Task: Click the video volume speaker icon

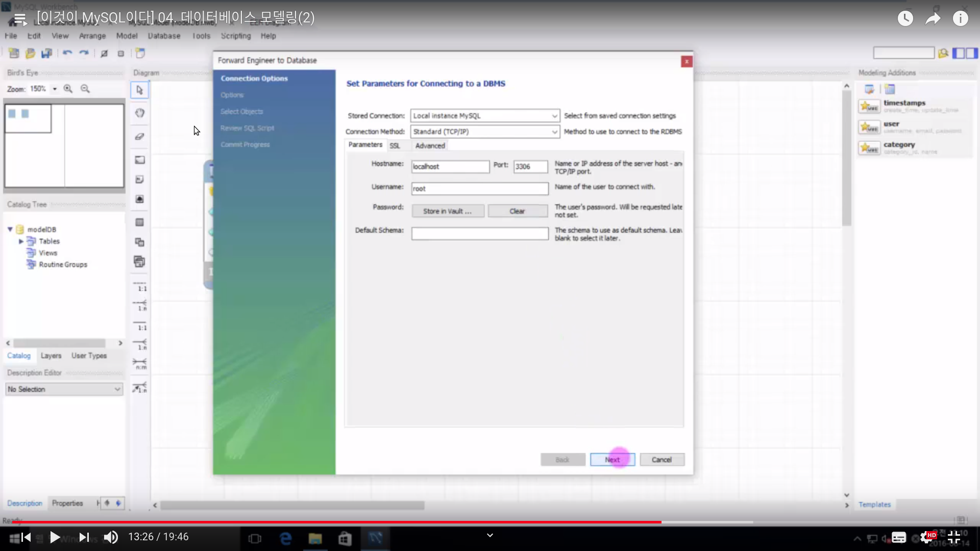Action: [x=111, y=537]
